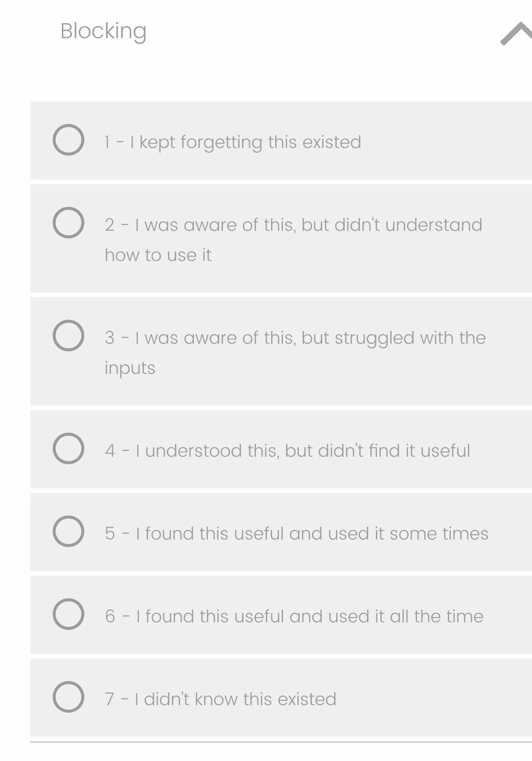Image resolution: width=532 pixels, height=761 pixels.
Task: Choose the option 6 radio button
Action: tap(68, 614)
